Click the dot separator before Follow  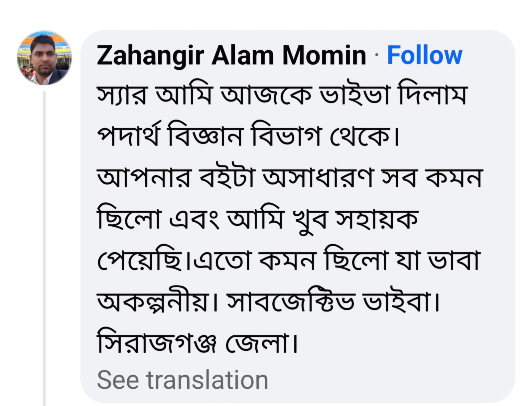coord(376,55)
